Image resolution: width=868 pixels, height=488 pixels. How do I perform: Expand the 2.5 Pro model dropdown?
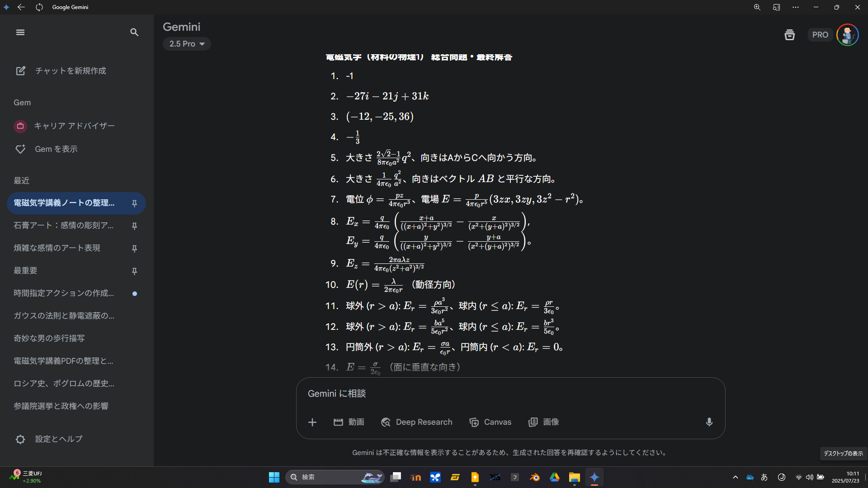click(x=187, y=44)
